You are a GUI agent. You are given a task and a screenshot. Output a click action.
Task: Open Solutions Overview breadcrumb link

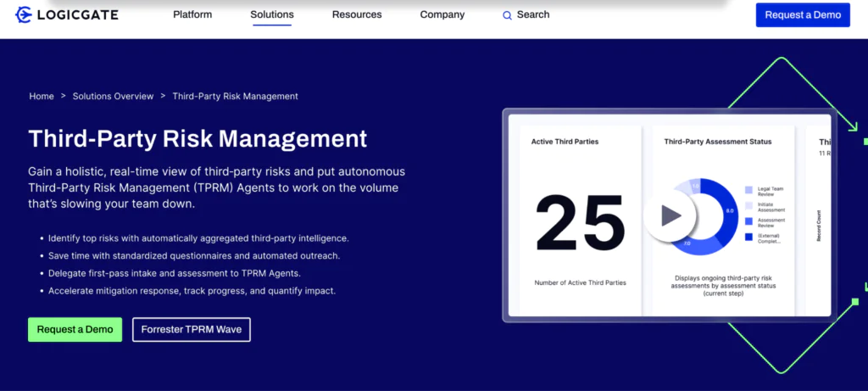coord(113,97)
